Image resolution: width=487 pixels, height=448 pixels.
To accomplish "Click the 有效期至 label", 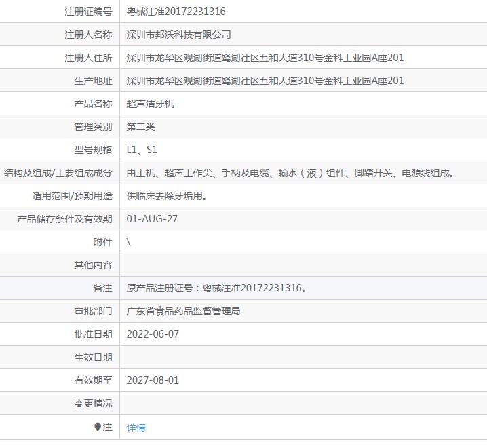I will coord(93,380).
